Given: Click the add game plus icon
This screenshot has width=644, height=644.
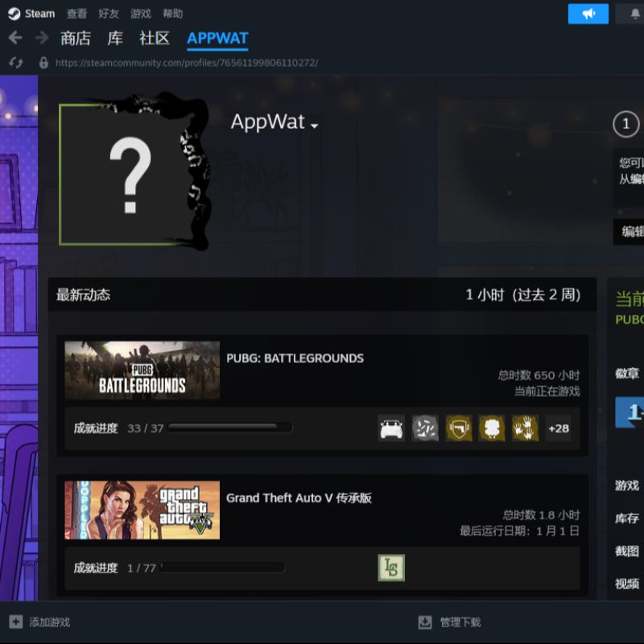Looking at the screenshot, I should (x=15, y=622).
